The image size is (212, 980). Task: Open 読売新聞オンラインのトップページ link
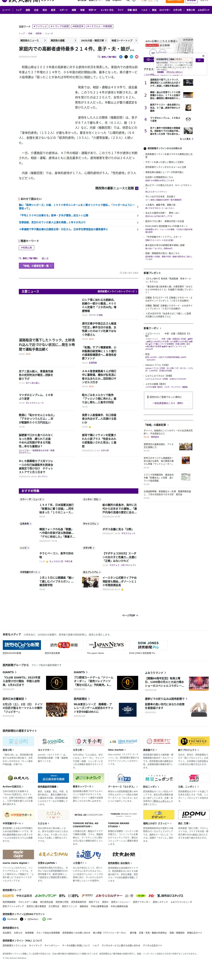point(118,291)
